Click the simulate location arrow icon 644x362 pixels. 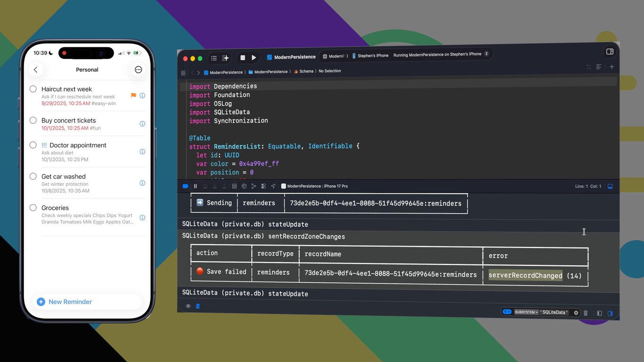click(273, 186)
